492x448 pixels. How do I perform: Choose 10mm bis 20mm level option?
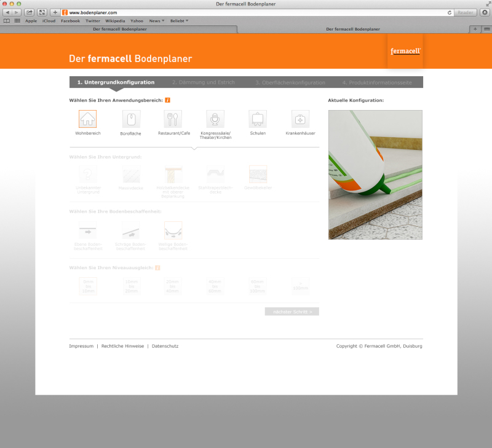coord(132,286)
